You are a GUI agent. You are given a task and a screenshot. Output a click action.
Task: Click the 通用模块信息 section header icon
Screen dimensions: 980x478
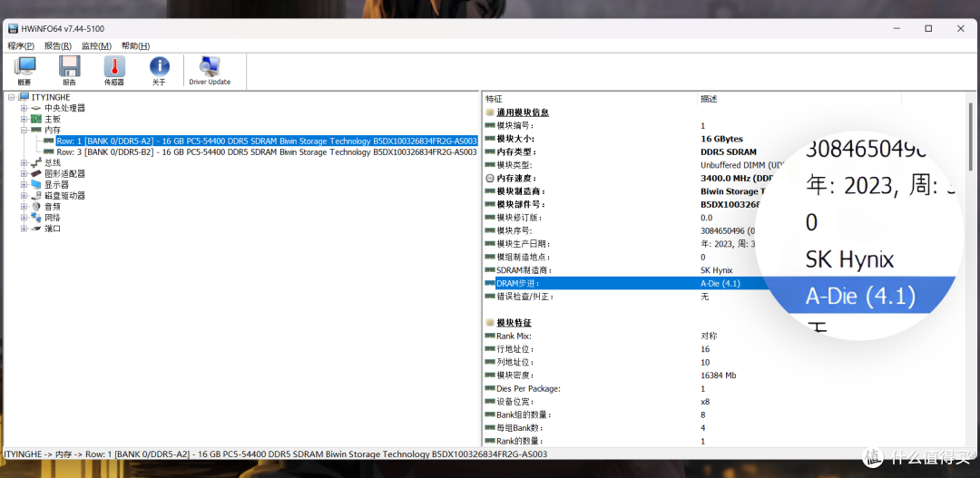click(490, 112)
